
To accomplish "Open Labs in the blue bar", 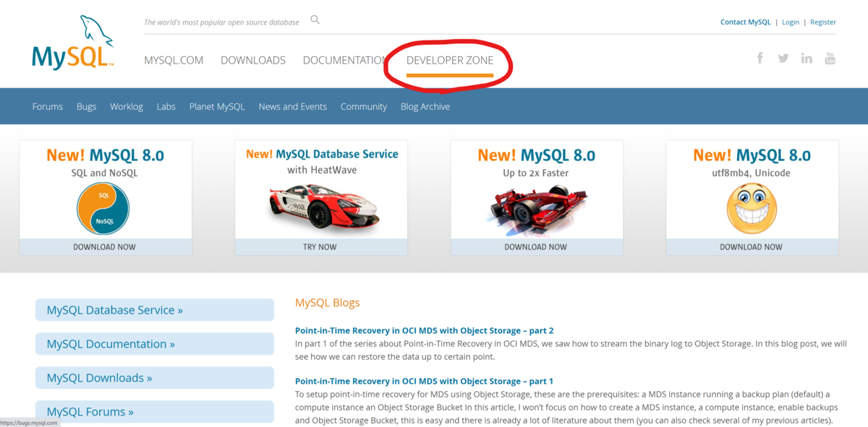I will [x=166, y=106].
